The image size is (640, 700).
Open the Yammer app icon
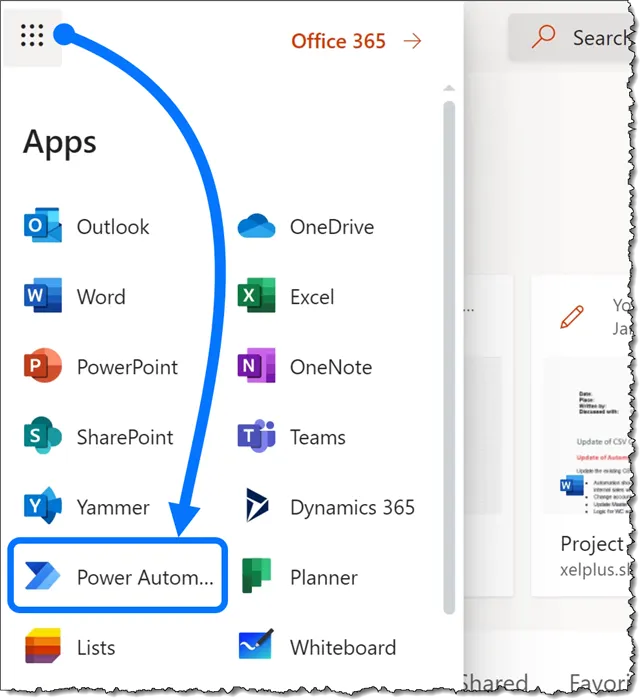[x=42, y=507]
